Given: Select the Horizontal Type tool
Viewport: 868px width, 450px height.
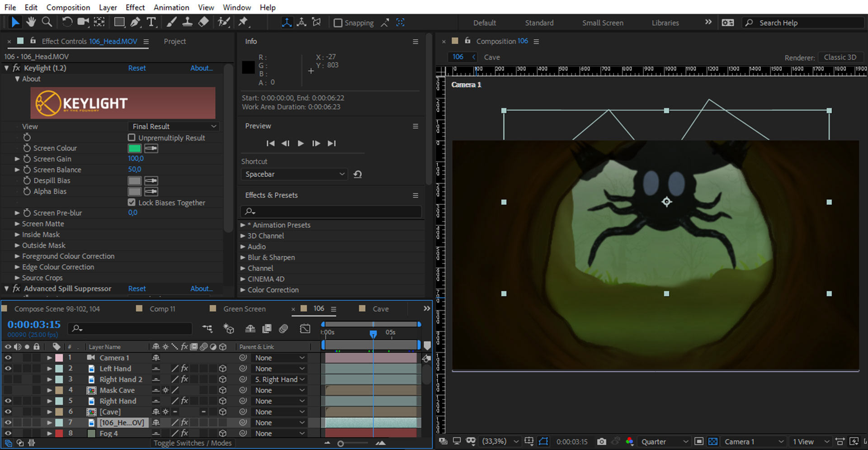Looking at the screenshot, I should tap(151, 22).
